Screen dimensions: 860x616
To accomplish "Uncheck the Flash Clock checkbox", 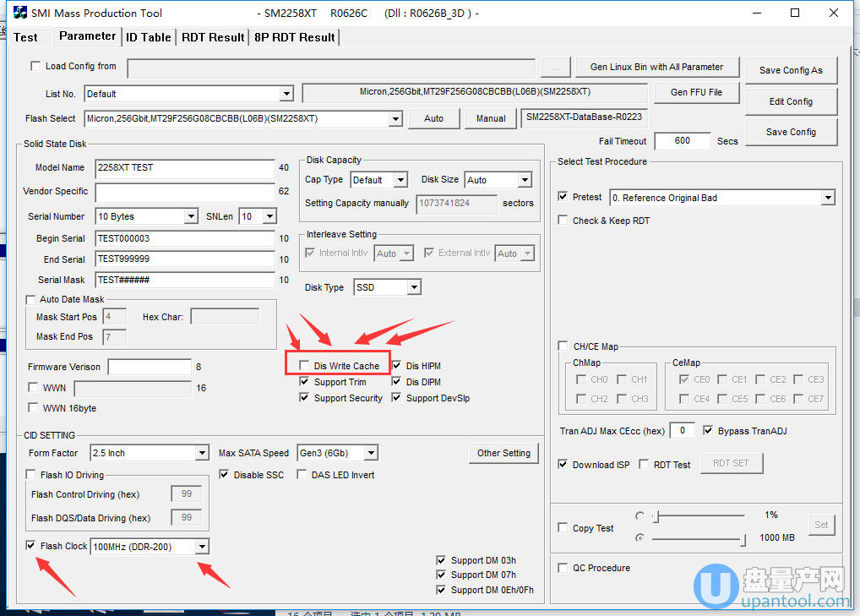I will (x=31, y=546).
